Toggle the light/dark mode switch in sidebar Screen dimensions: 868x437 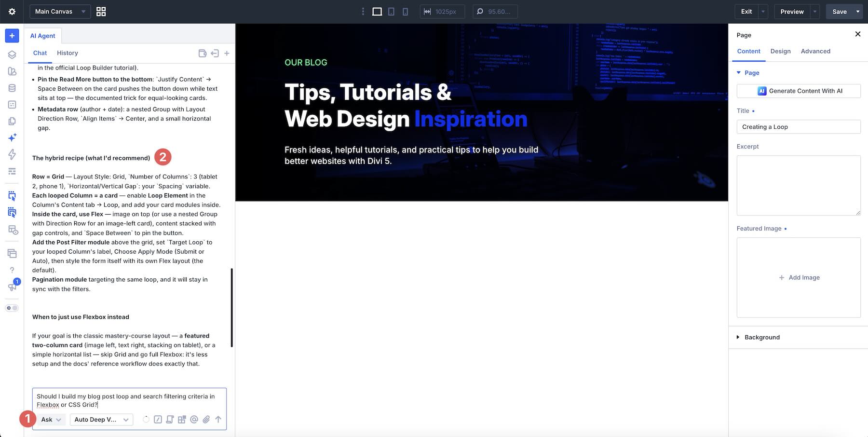pyautogui.click(x=12, y=308)
